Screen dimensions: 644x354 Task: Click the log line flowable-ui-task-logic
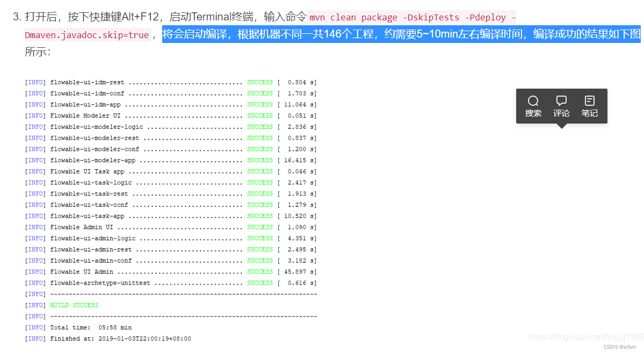[x=170, y=183]
